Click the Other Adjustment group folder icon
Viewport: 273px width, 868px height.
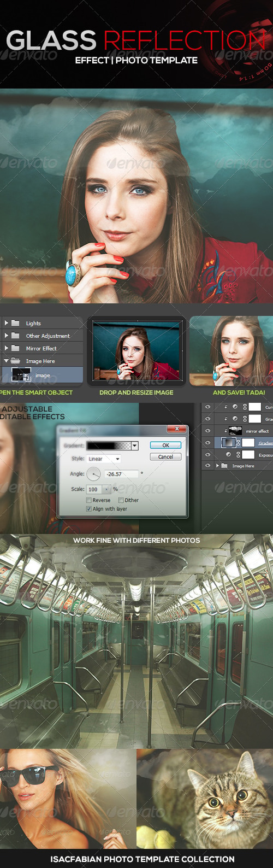click(15, 336)
